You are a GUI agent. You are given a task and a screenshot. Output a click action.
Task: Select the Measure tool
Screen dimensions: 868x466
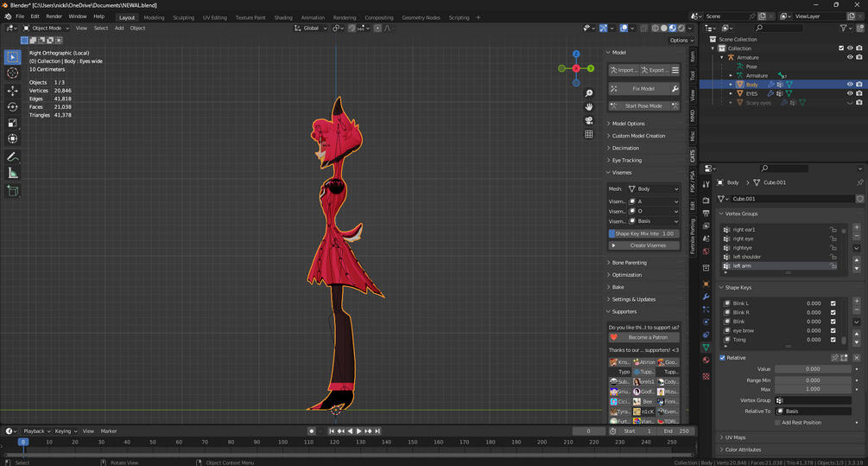coord(13,174)
